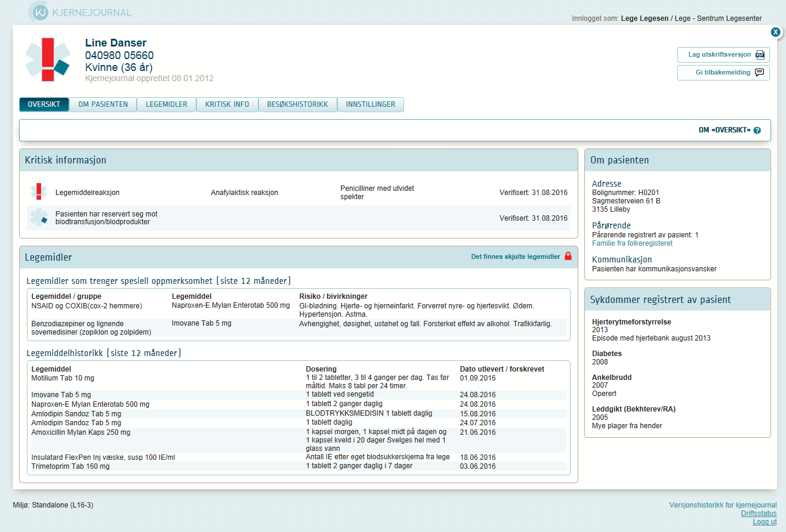Click the Diabetes disease entry
786x532 pixels.
pyautogui.click(x=607, y=354)
